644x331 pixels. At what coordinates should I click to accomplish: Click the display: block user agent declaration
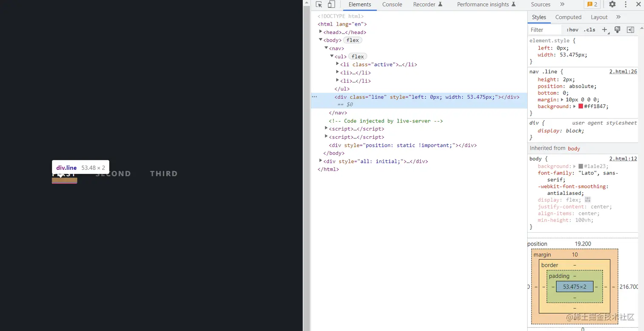coord(561,131)
